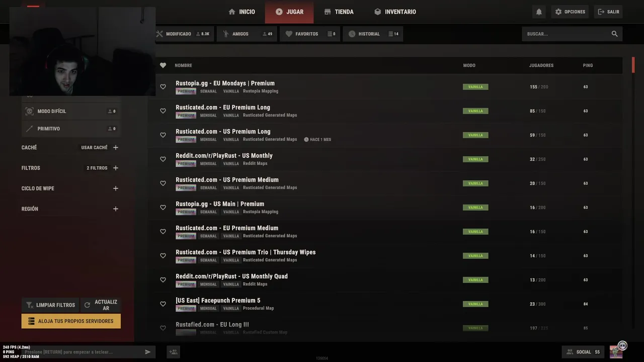Click the chat message input field

[83, 352]
